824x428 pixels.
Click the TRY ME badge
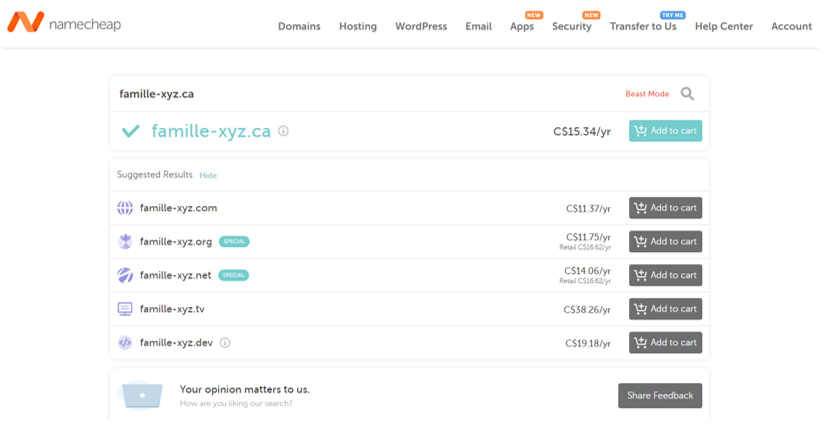(673, 15)
